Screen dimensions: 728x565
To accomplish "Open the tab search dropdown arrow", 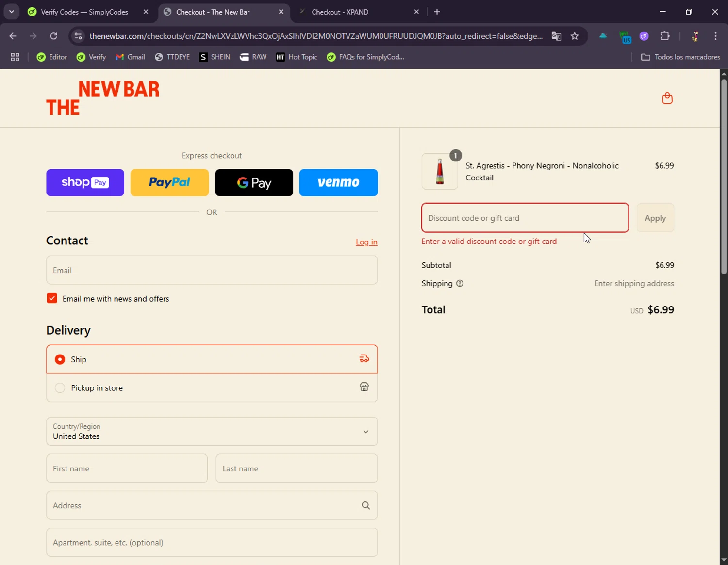I will [11, 12].
